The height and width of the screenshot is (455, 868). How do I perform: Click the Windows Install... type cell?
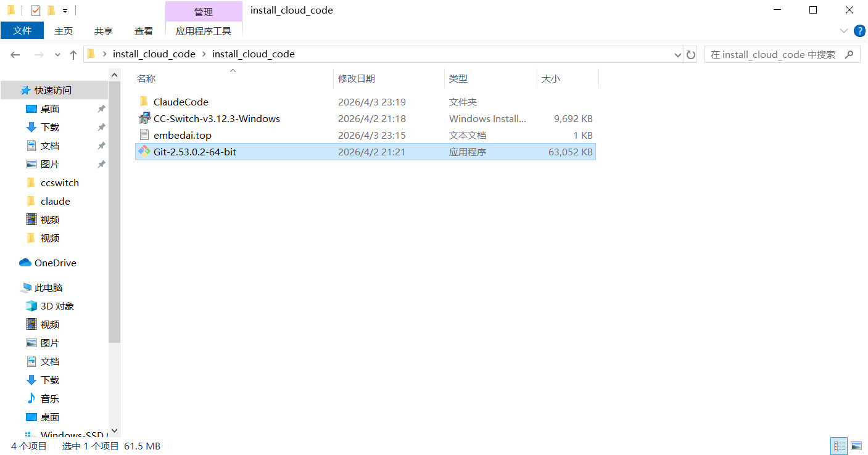(487, 118)
